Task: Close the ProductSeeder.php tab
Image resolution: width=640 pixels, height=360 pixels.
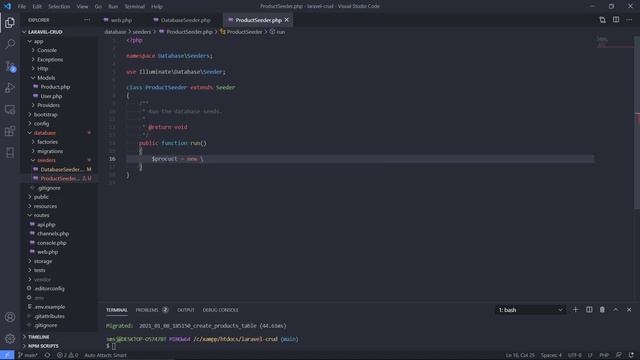Action: click(x=287, y=20)
